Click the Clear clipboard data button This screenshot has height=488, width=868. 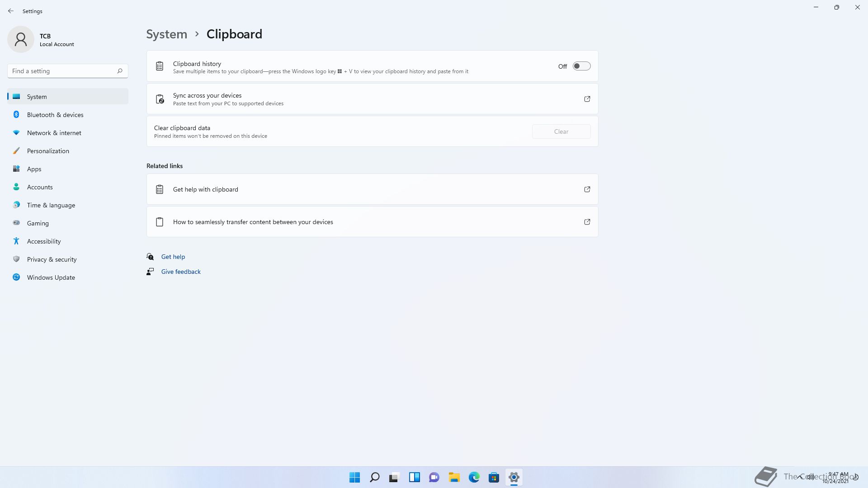(x=561, y=131)
